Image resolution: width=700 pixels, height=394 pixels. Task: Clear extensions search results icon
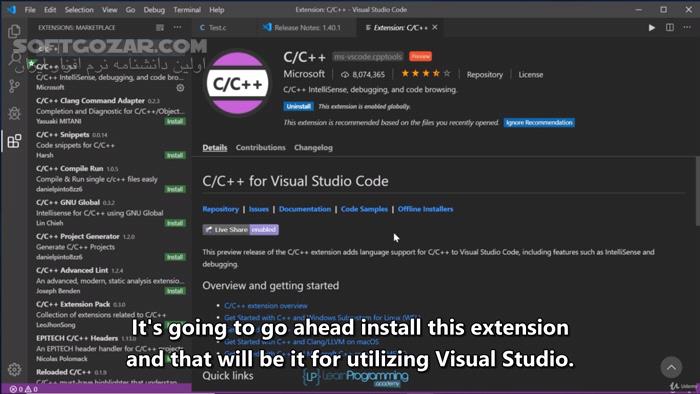(159, 28)
